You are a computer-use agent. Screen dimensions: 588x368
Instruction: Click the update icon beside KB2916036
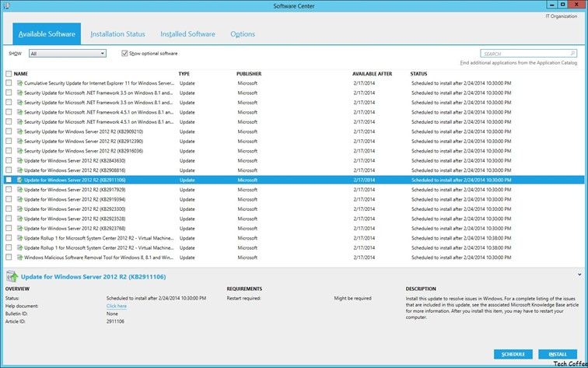pos(19,151)
